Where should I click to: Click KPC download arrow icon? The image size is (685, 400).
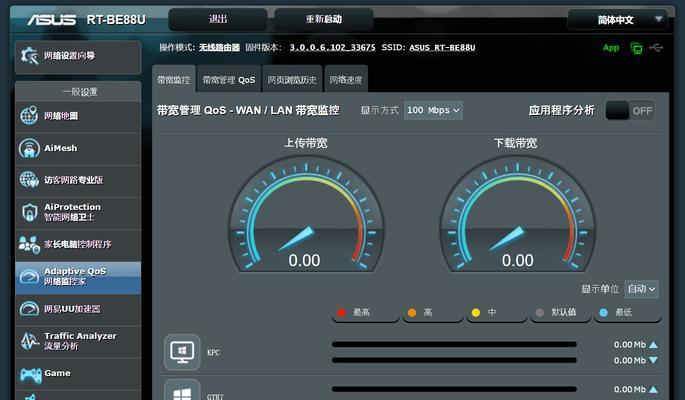(x=653, y=360)
